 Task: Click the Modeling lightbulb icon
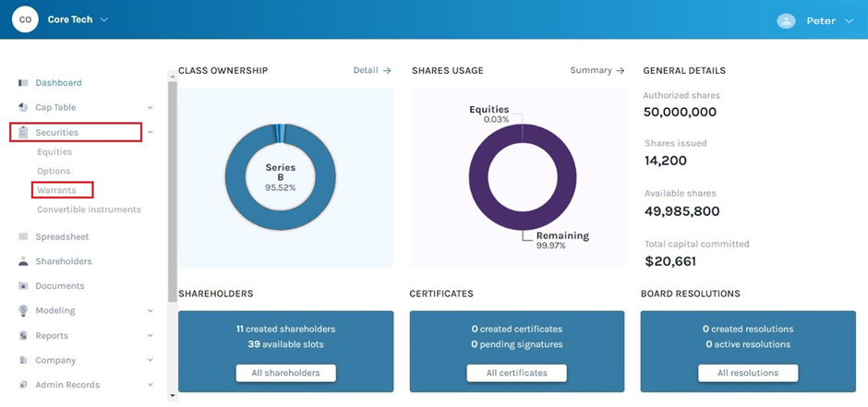click(23, 310)
